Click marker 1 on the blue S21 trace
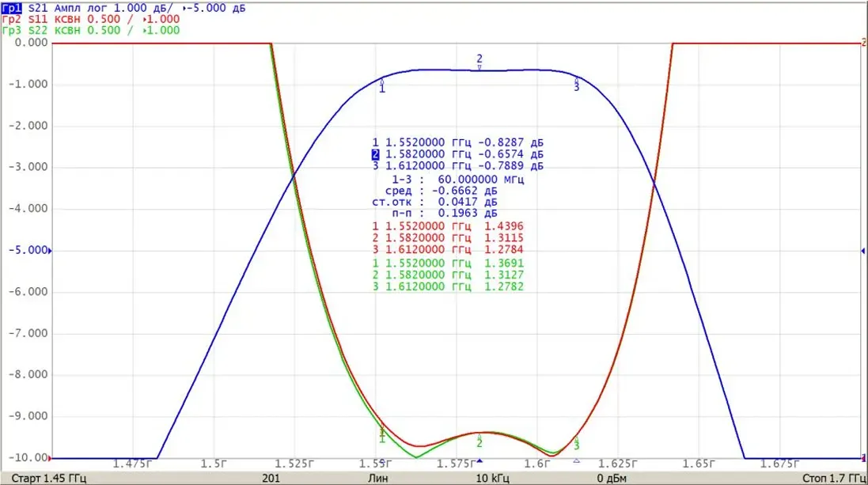The height and width of the screenshot is (485, 868). [x=381, y=85]
